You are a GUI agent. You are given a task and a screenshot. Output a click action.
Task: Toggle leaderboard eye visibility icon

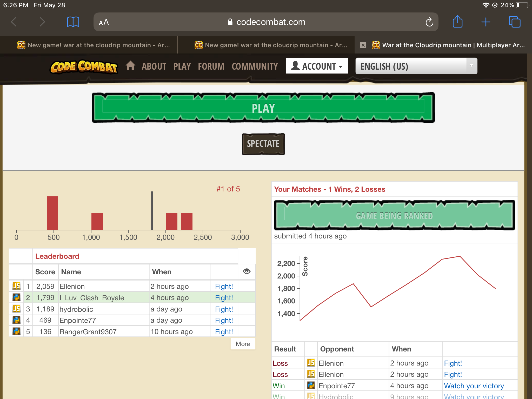(x=247, y=271)
